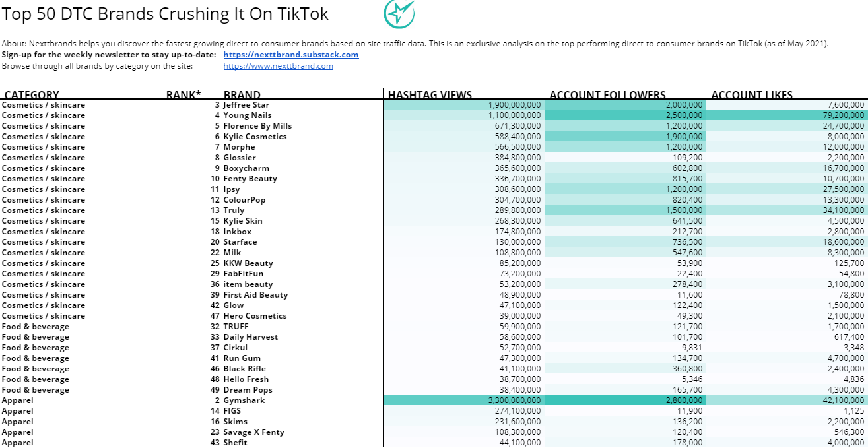Select the Cirkul brand cell
This screenshot has width=868, height=448.
[236, 348]
